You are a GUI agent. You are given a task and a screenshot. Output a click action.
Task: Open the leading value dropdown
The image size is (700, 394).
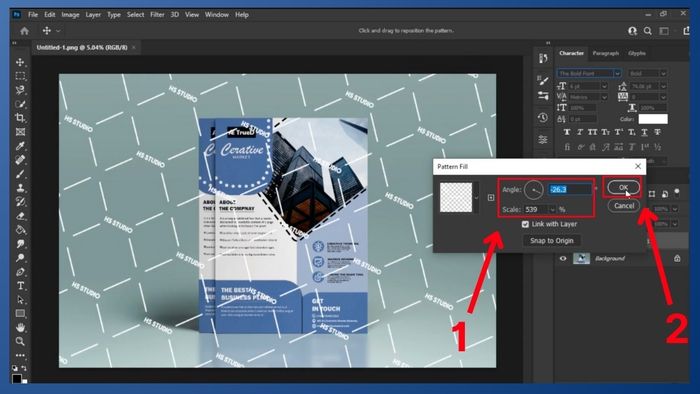tap(663, 86)
